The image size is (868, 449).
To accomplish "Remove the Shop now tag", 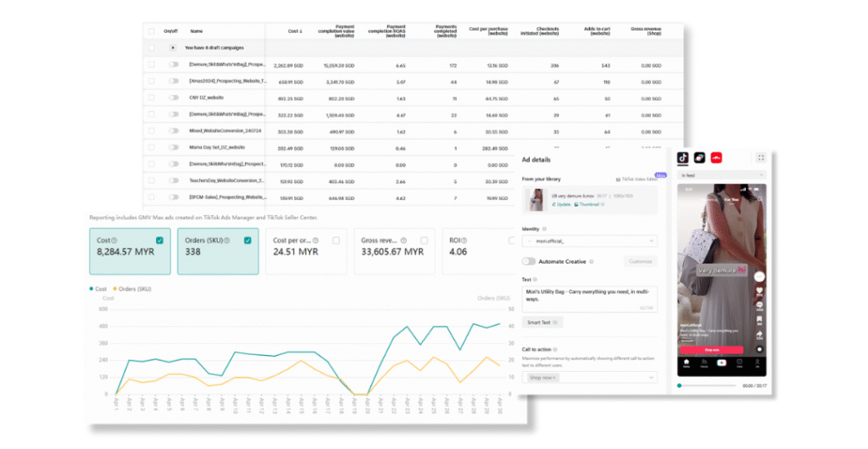I will click(554, 378).
